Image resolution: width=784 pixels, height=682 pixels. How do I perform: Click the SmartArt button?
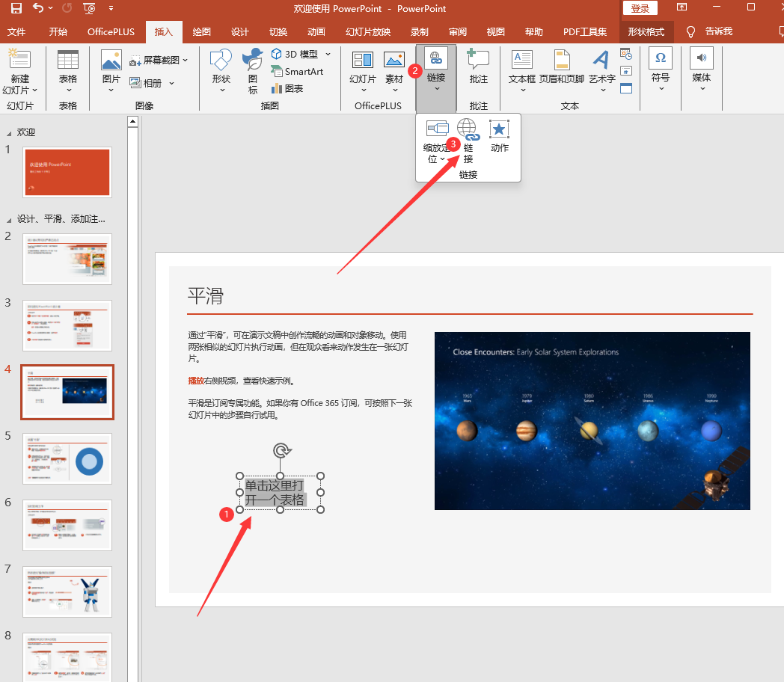coord(297,72)
